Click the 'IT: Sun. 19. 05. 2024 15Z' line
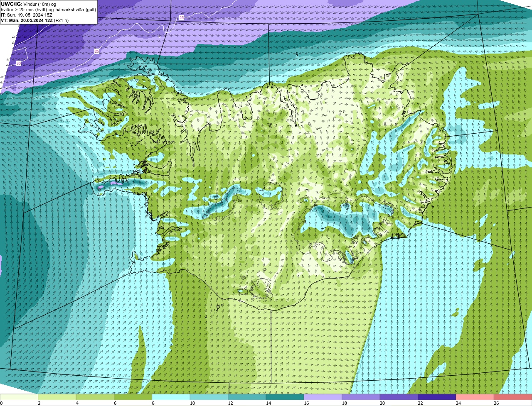Viewport: 532px width, 406px height. click(27, 15)
